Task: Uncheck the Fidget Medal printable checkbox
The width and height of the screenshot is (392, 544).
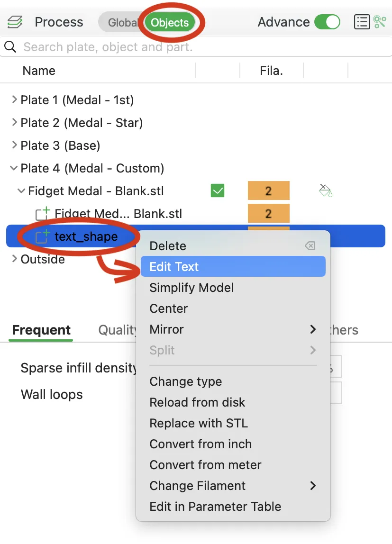Action: pos(218,191)
